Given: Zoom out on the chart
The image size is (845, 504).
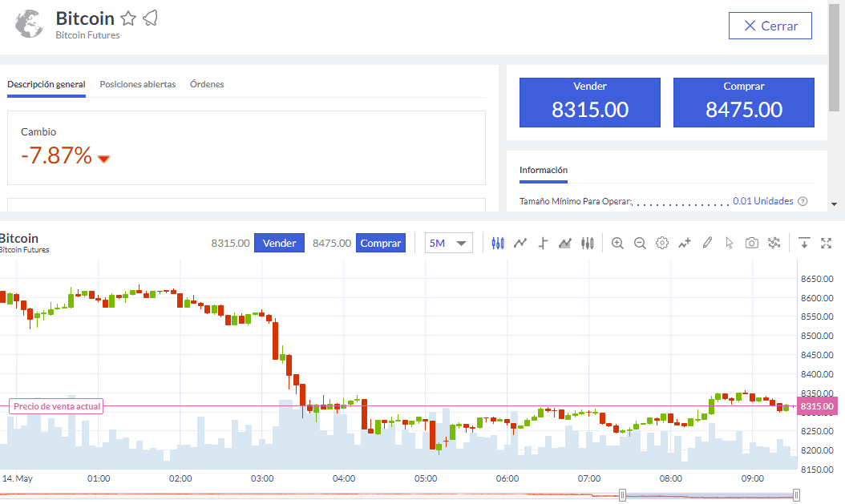Looking at the screenshot, I should pyautogui.click(x=640, y=243).
